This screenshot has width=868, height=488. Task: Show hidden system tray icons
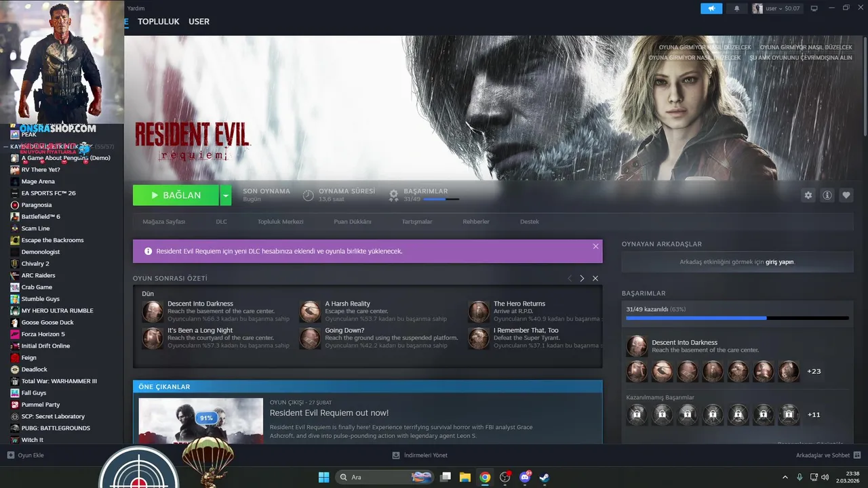tap(785, 477)
